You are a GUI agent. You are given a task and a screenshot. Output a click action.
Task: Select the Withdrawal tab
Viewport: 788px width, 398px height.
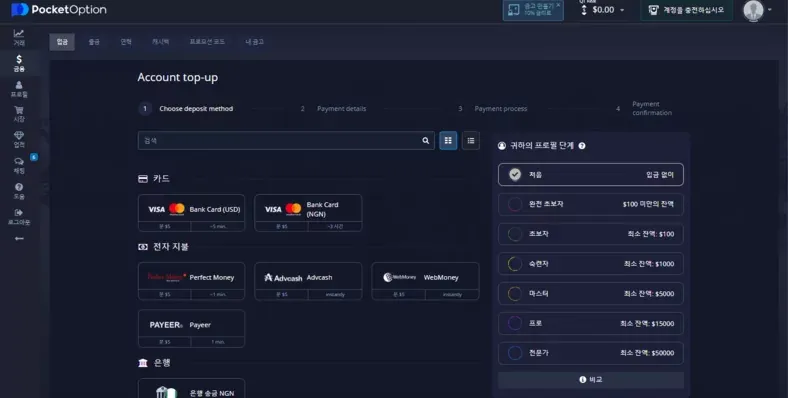click(94, 42)
